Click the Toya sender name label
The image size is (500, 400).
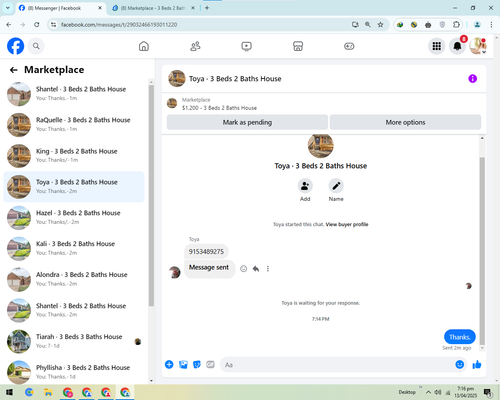point(194,239)
